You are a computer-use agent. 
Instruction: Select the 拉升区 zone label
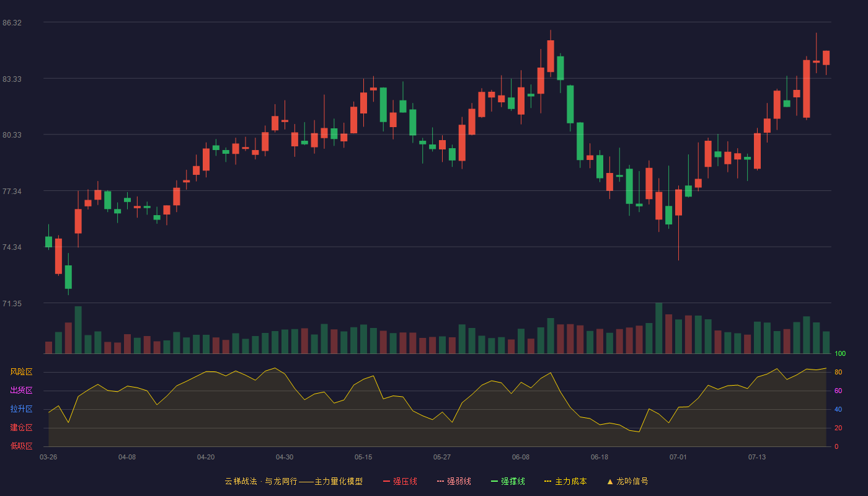tap(21, 409)
